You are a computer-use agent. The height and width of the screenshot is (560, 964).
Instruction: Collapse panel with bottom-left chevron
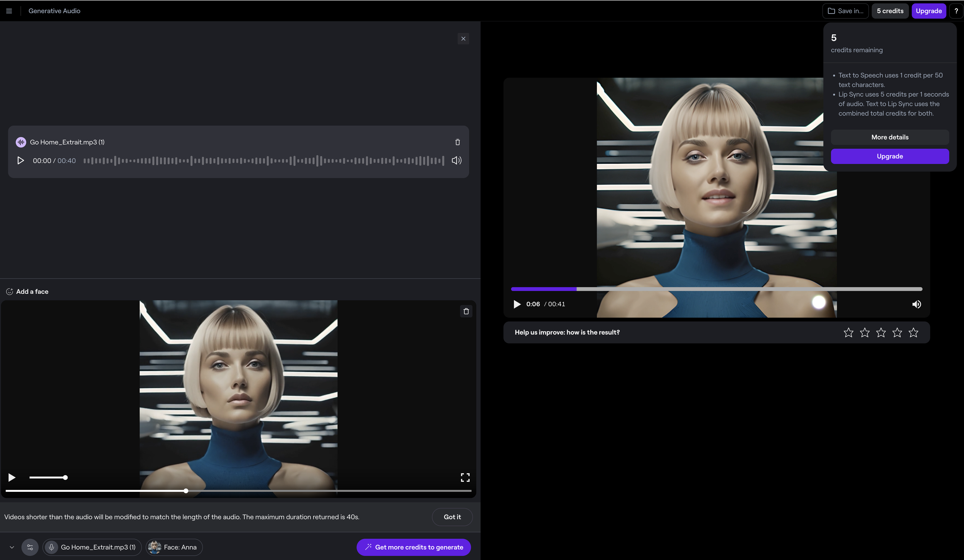pos(12,547)
